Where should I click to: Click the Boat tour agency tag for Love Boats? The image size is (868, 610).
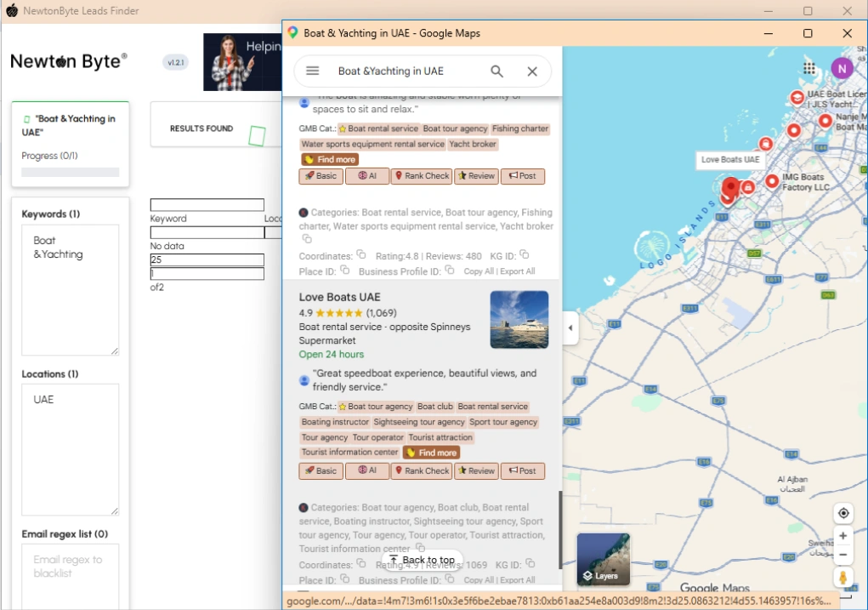point(376,407)
